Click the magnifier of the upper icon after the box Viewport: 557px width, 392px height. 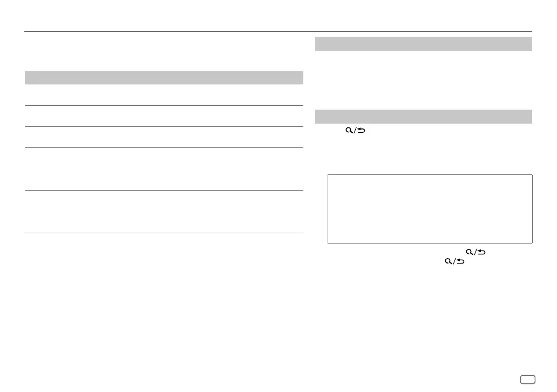[x=469, y=252]
